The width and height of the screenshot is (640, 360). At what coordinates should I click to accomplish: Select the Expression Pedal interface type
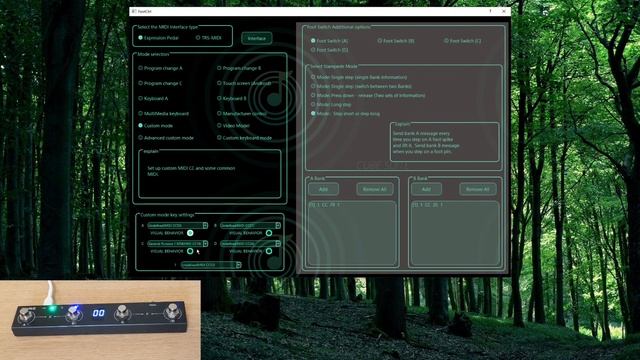point(158,38)
